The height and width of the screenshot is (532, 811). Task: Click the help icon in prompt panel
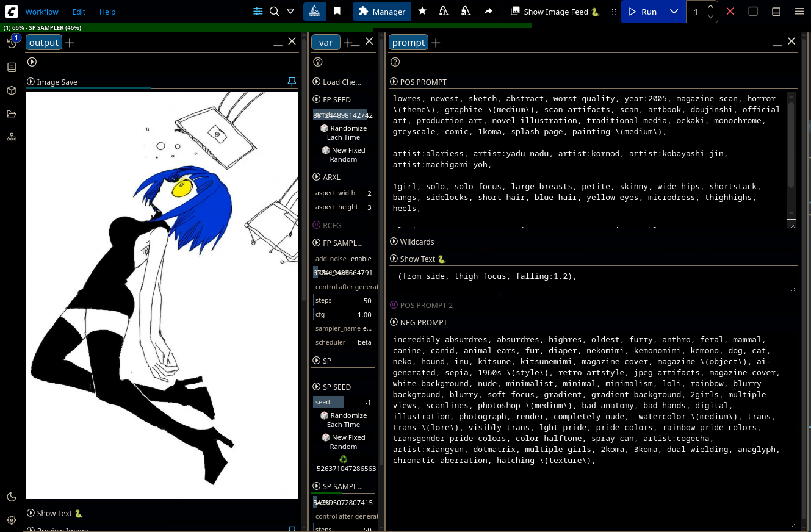395,62
